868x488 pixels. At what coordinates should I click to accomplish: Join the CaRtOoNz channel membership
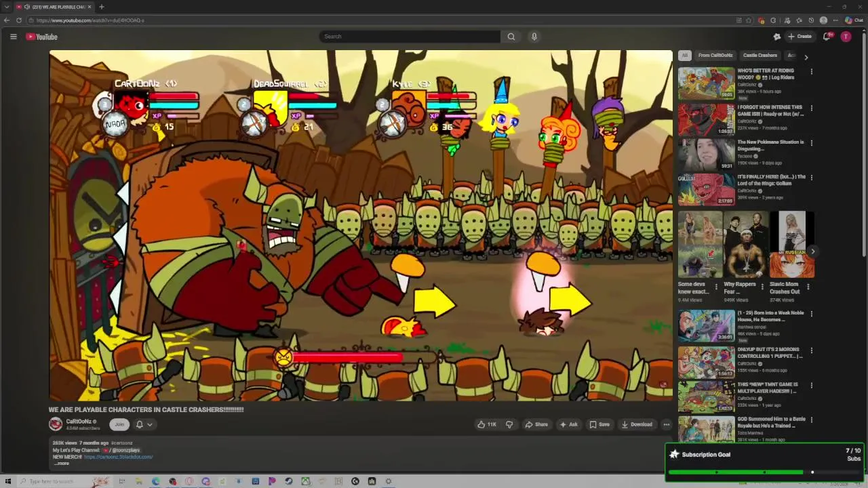tap(119, 424)
